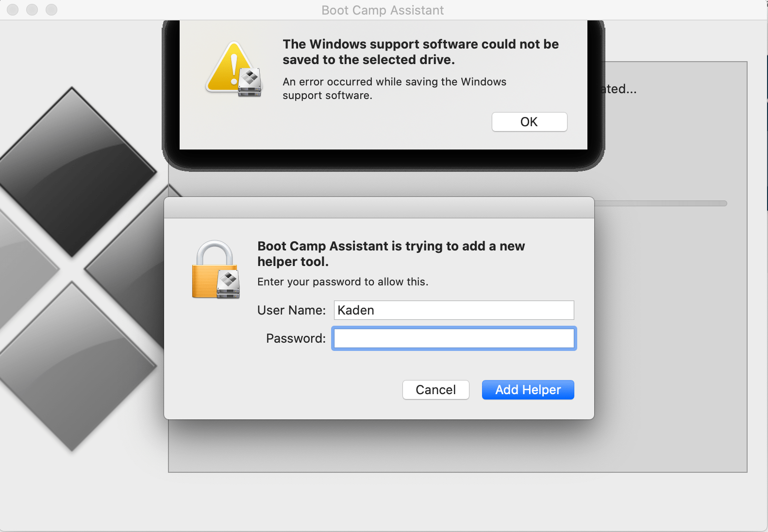Click the yellow warning triangle alert icon

tap(234, 69)
